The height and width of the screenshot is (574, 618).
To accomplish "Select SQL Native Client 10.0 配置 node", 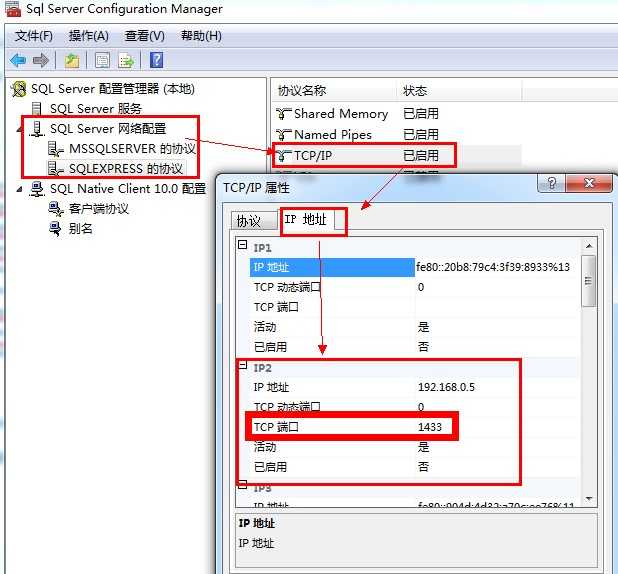I will click(128, 189).
